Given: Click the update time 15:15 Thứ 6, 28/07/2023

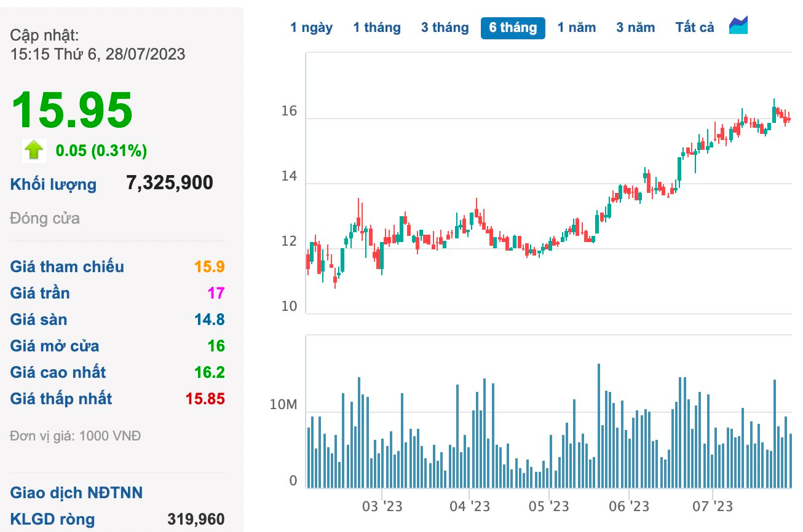Looking at the screenshot, I should tap(98, 54).
